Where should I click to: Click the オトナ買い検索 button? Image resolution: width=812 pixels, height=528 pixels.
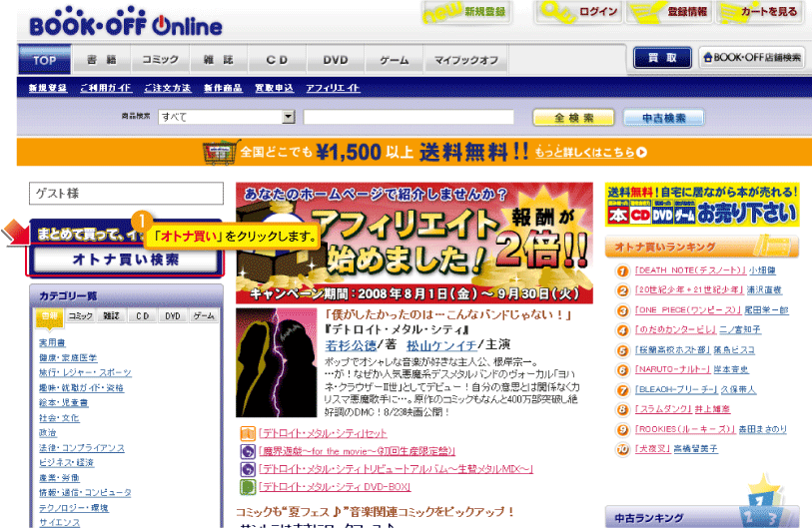coord(125,260)
